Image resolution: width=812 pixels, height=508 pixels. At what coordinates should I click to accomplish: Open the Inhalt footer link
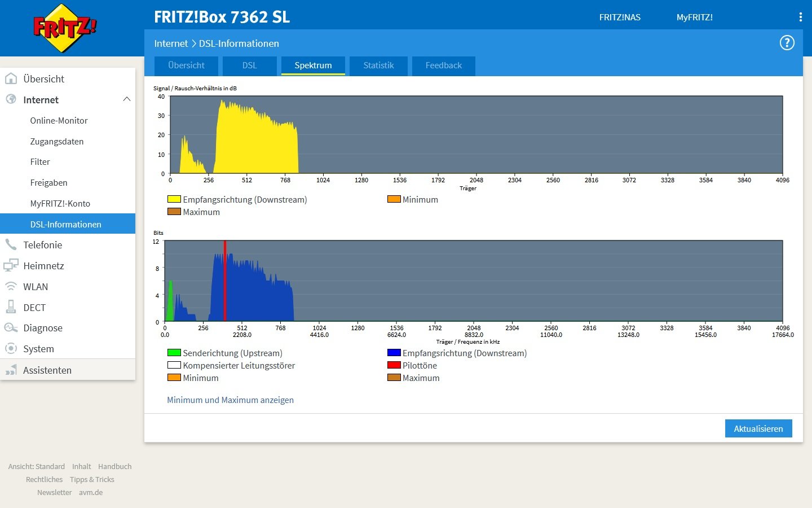81,466
